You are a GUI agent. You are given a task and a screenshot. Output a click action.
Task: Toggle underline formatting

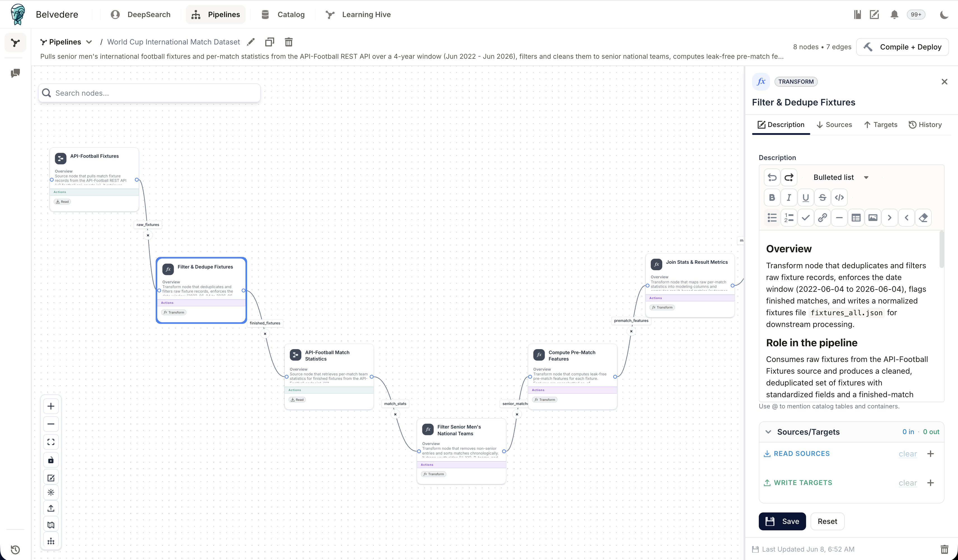point(806,197)
